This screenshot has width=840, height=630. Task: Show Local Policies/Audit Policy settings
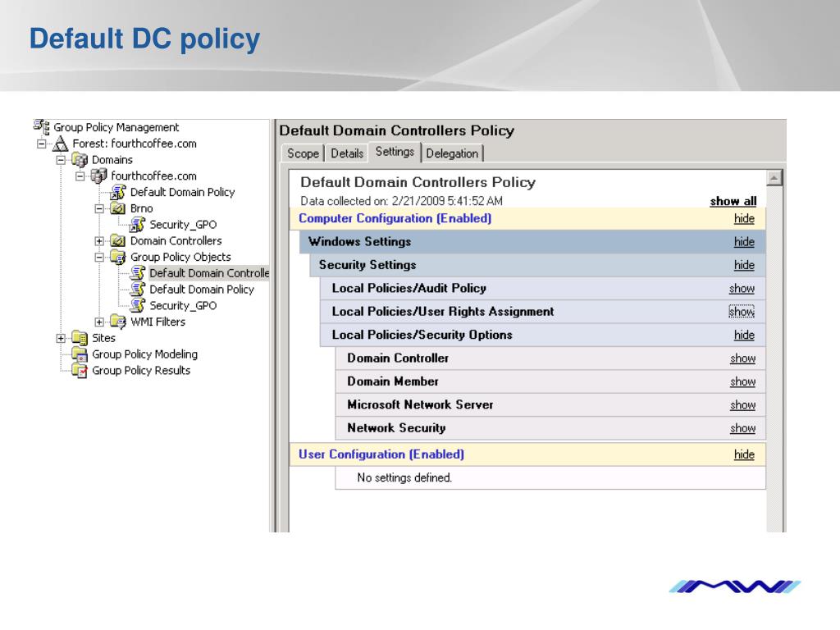click(x=742, y=288)
